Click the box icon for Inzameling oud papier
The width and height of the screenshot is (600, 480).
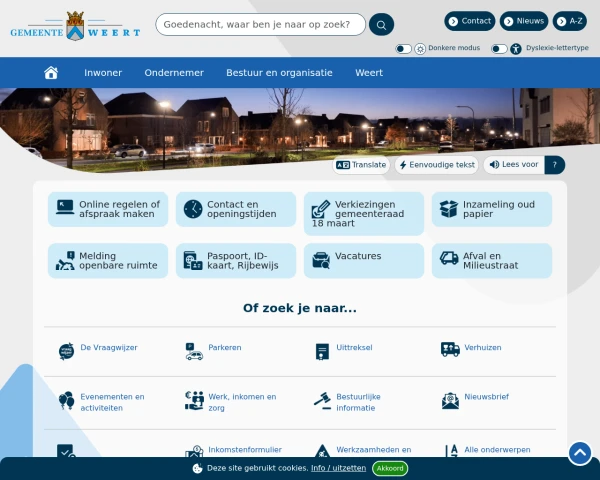pyautogui.click(x=448, y=209)
